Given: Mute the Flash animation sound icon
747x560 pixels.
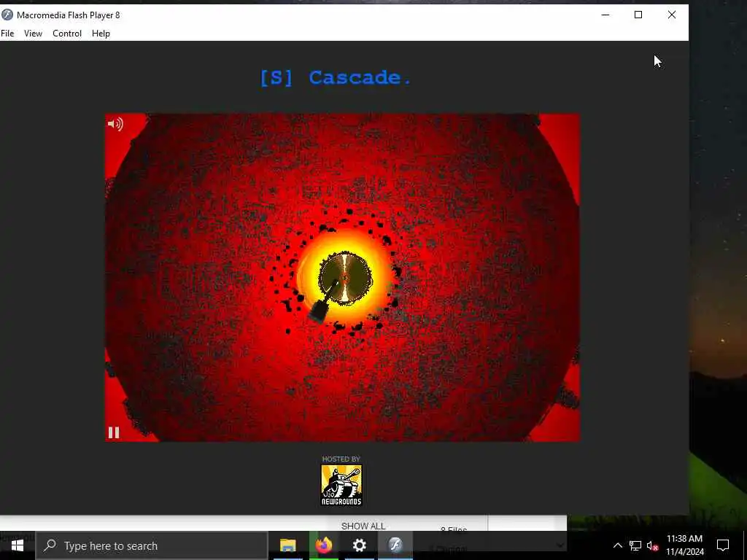Looking at the screenshot, I should tap(115, 124).
